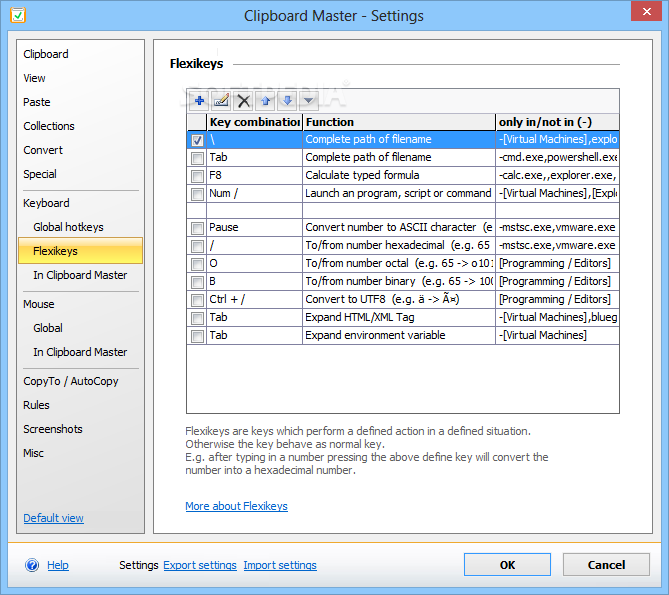Image resolution: width=669 pixels, height=595 pixels.
Task: Confirm with the OK button
Action: click(x=507, y=565)
